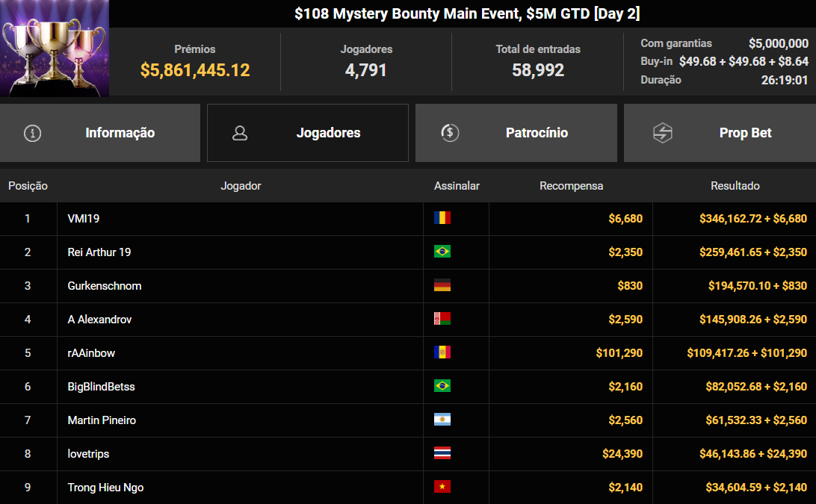The height and width of the screenshot is (504, 816).
Task: Click the Jogador column header
Action: (241, 186)
